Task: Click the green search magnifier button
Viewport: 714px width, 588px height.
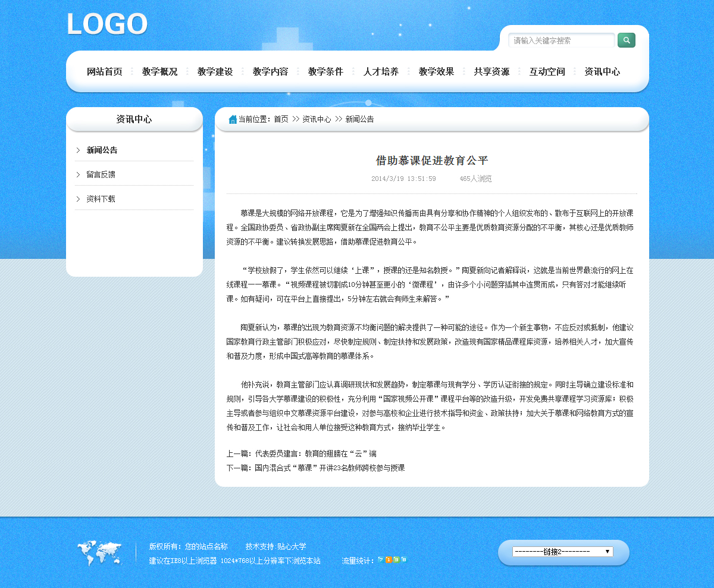Action: click(626, 40)
